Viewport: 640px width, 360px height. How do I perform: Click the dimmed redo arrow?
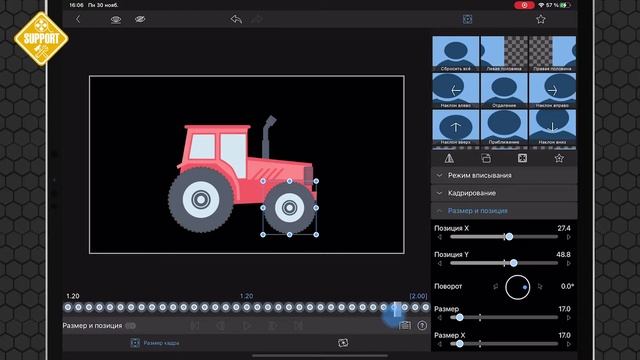point(257,19)
